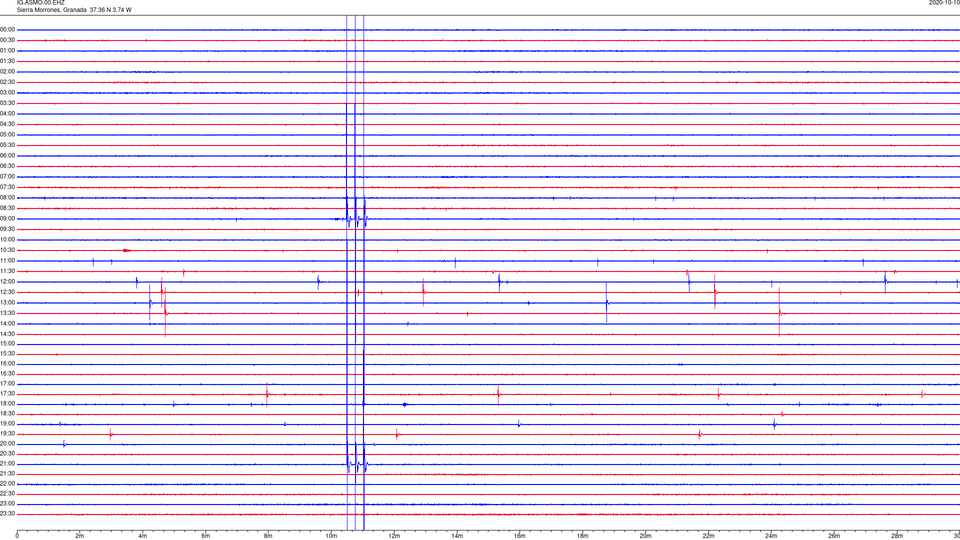This screenshot has height=540, width=960.
Task: Pick the 23:00 time label
Action: click(8, 504)
